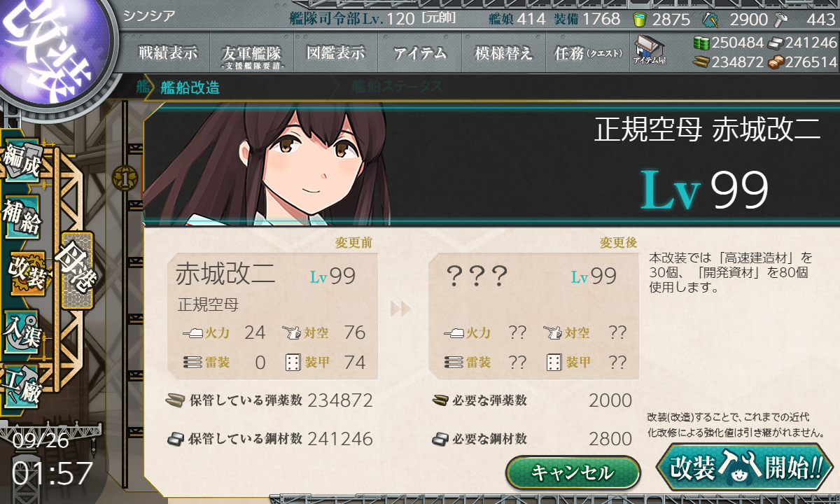Open the 補給 resupply menu icon
The height and width of the screenshot is (504, 840).
[x=21, y=217]
